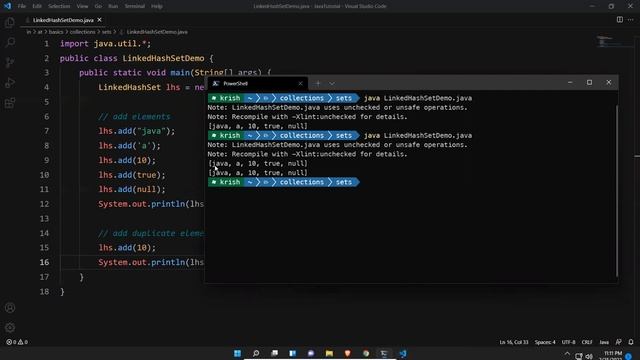Click 'sets' in the breadcrumb path
This screenshot has width=640, height=360.
point(106,32)
